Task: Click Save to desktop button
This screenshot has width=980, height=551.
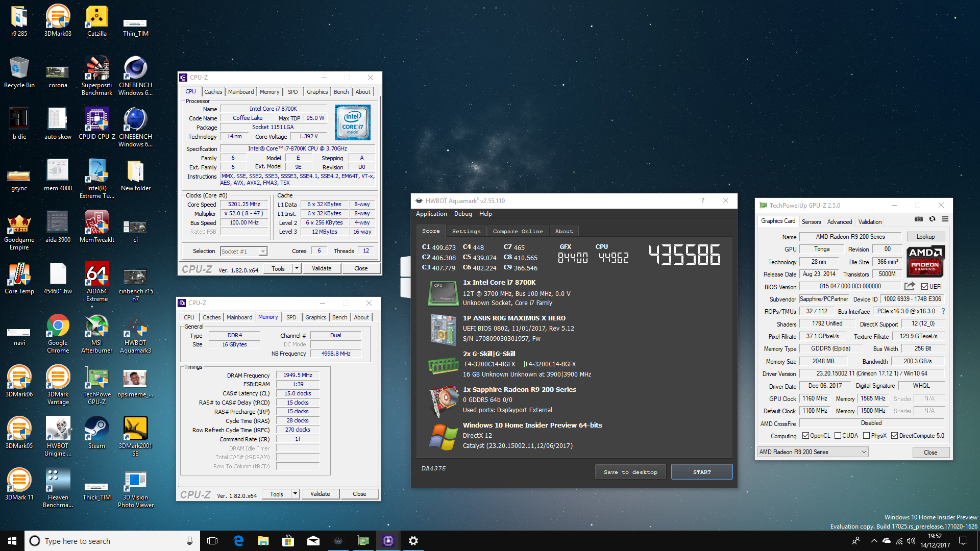Action: pyautogui.click(x=630, y=472)
